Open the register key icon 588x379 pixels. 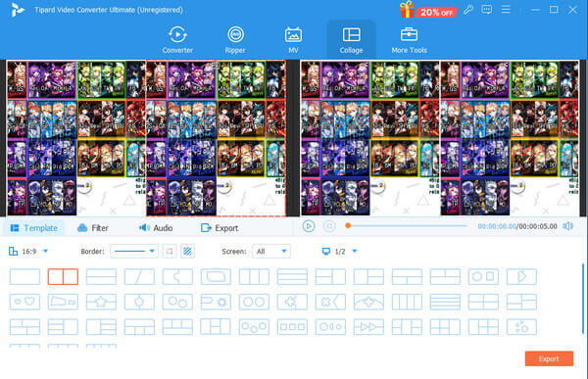468,10
